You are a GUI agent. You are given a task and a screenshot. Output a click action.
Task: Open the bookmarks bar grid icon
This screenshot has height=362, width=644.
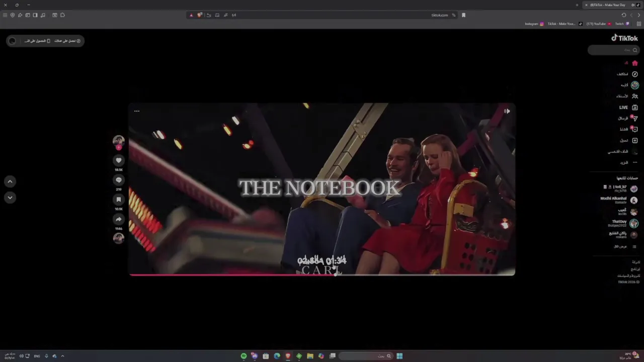click(x=639, y=24)
